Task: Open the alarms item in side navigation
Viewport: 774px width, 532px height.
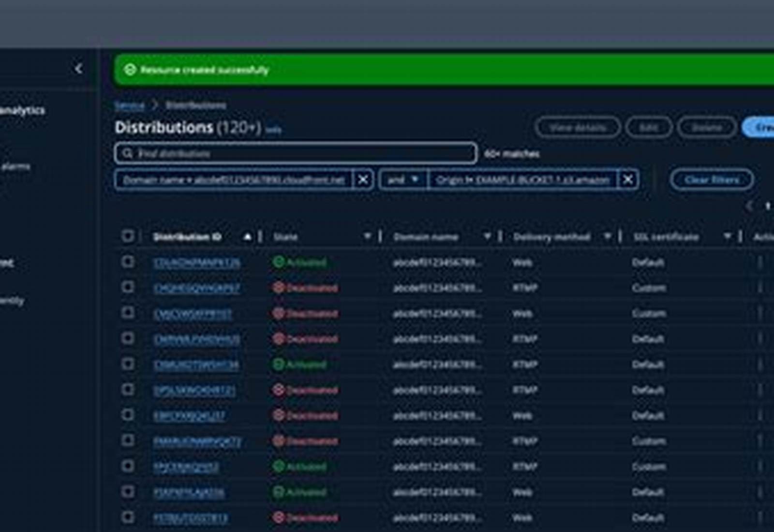Action: [x=15, y=166]
